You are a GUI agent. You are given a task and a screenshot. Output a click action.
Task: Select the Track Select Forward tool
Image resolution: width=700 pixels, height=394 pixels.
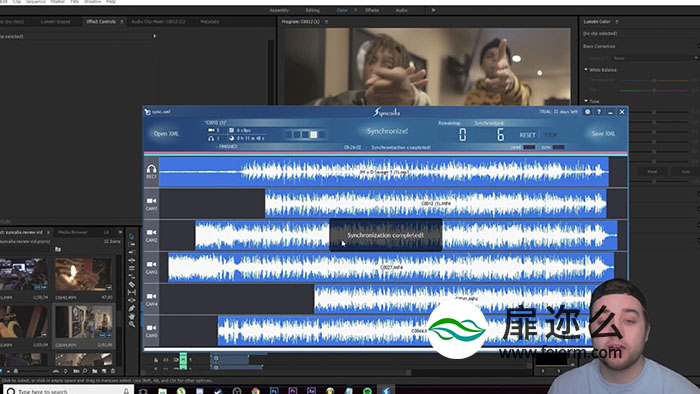(x=132, y=245)
